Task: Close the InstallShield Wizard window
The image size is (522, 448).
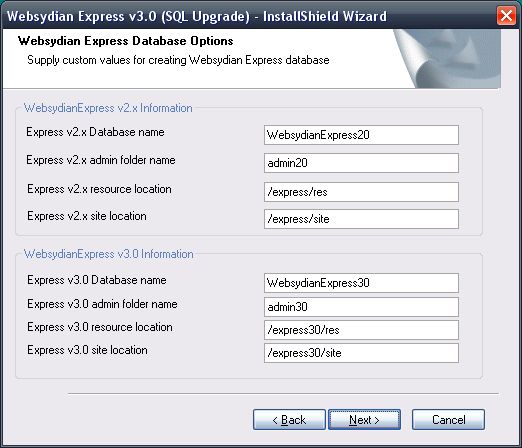Action: [x=506, y=16]
